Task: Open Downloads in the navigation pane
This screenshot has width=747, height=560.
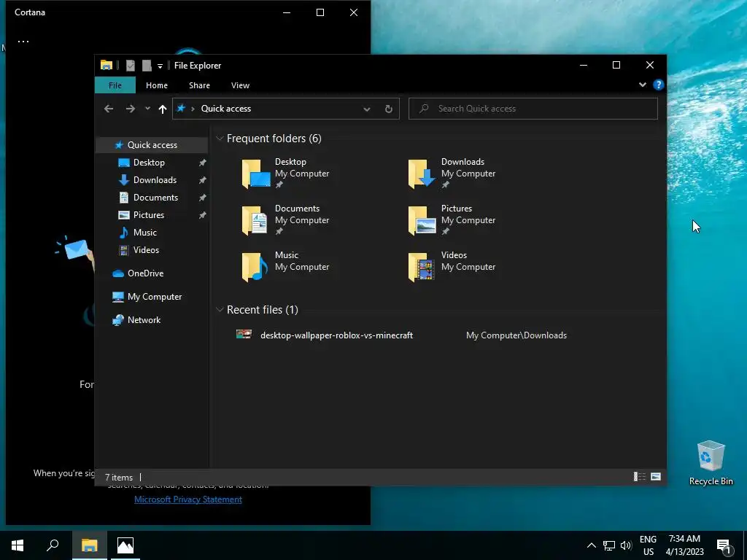Action: pos(155,180)
